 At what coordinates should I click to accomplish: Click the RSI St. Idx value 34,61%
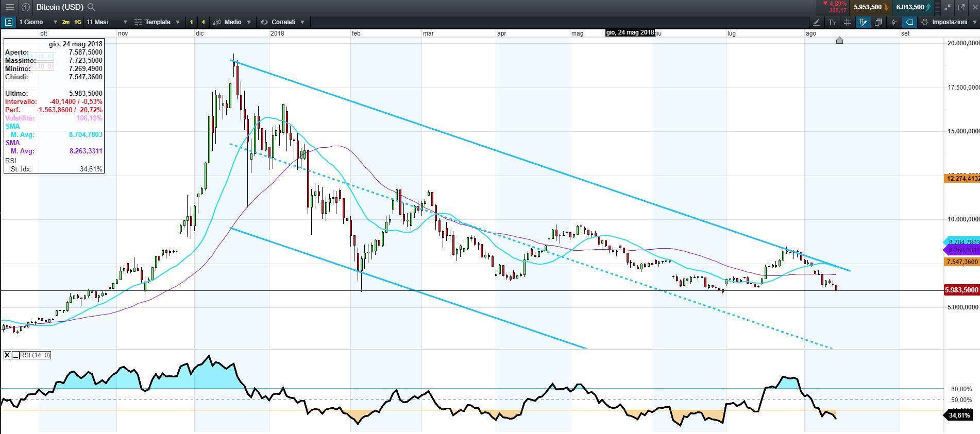click(x=92, y=169)
